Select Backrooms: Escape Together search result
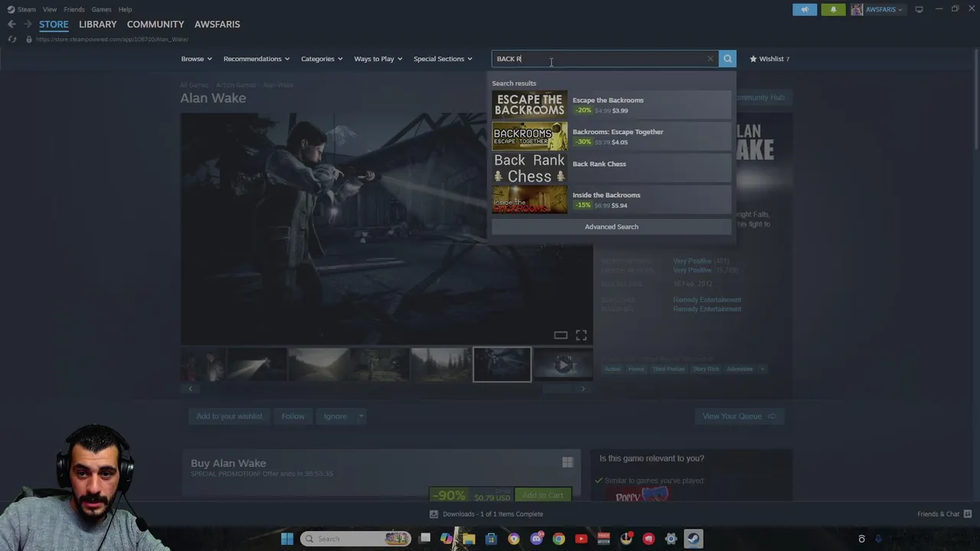This screenshot has width=980, height=551. (611, 136)
